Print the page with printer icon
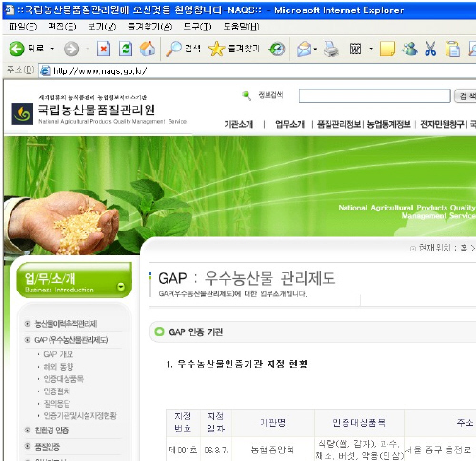 (x=331, y=50)
